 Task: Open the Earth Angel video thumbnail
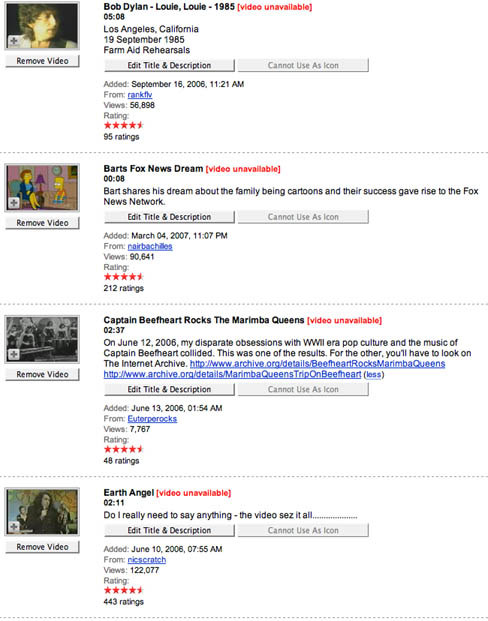click(x=42, y=512)
